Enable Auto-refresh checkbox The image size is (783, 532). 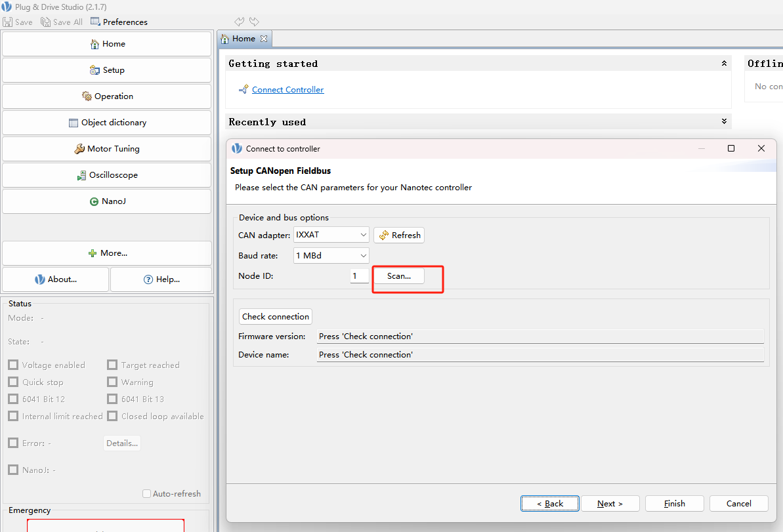coord(147,493)
